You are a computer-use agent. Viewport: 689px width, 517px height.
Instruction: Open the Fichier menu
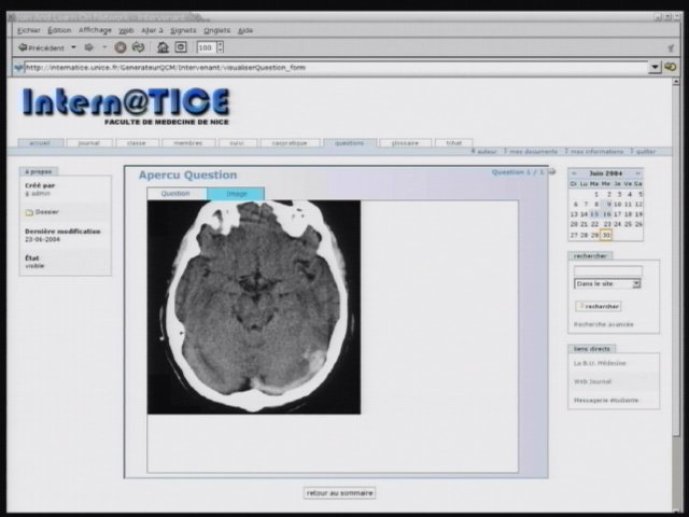pyautogui.click(x=29, y=30)
